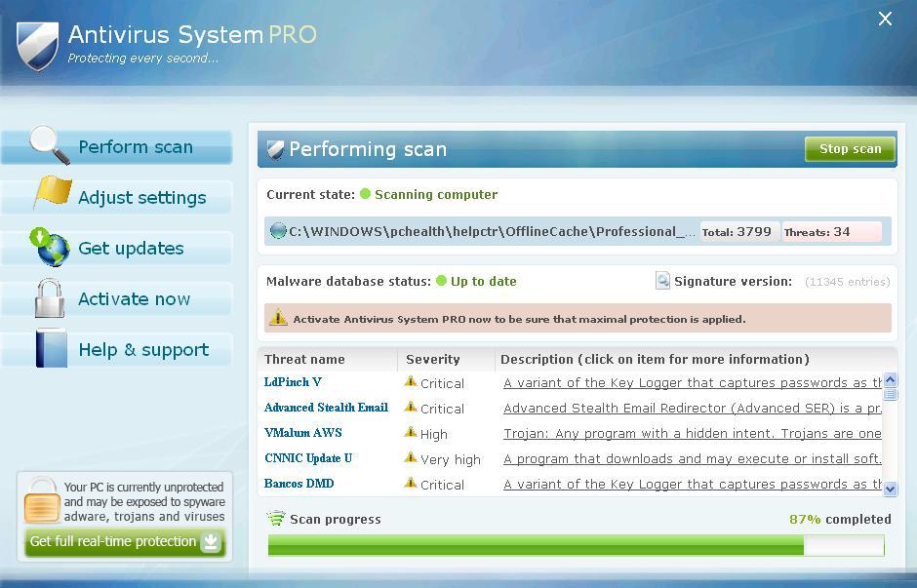917x588 pixels.
Task: Open LdPinch V Key Logger description link
Action: tap(693, 383)
